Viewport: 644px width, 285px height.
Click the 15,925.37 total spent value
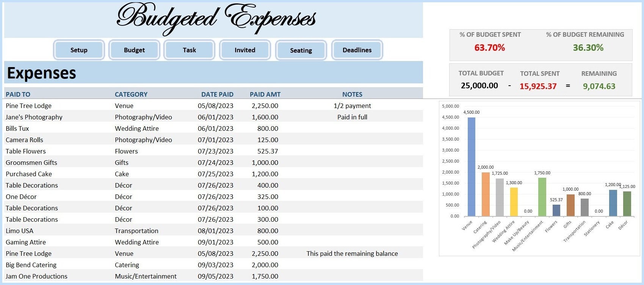coord(538,86)
